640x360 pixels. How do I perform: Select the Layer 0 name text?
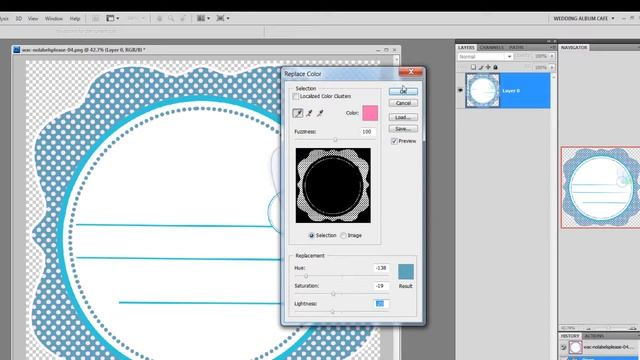pyautogui.click(x=511, y=91)
